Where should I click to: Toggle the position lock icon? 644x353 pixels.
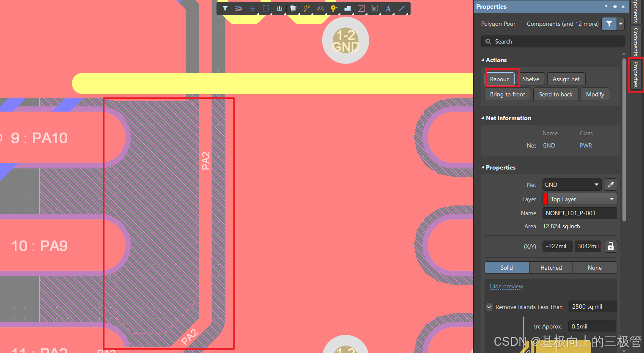pyautogui.click(x=611, y=246)
